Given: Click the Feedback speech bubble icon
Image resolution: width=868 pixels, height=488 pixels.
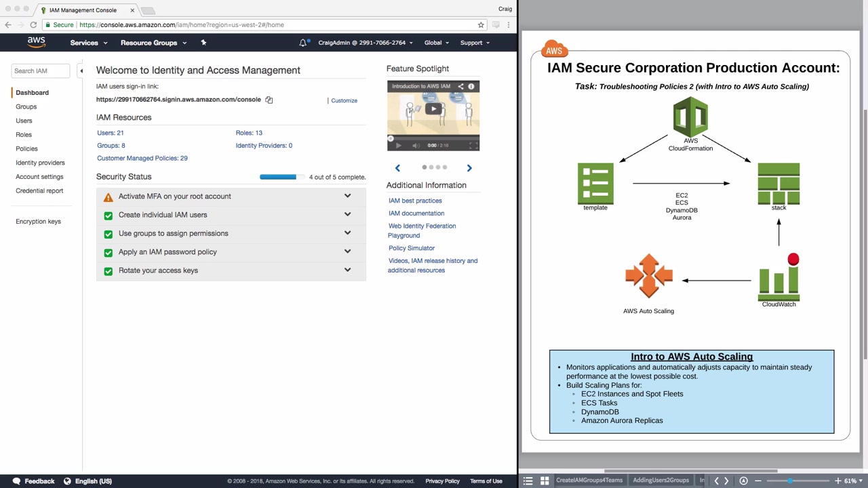Looking at the screenshot, I should 16,481.
